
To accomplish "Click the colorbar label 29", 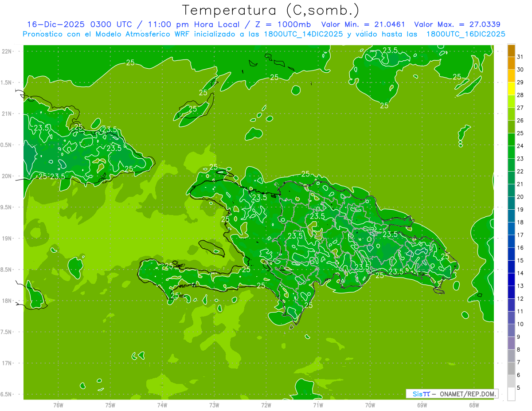I will 520,82.
